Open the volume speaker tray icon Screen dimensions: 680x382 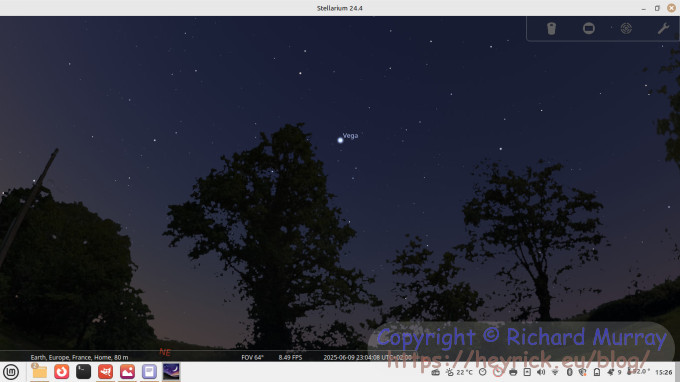pos(541,372)
